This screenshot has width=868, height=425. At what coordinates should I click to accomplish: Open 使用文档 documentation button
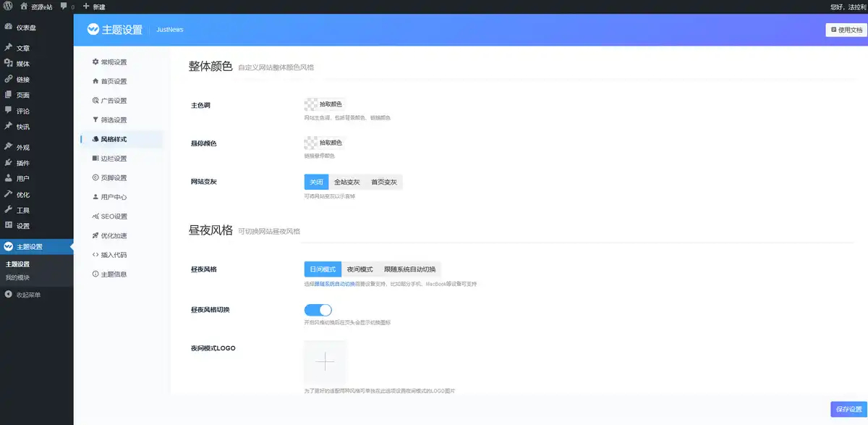846,30
